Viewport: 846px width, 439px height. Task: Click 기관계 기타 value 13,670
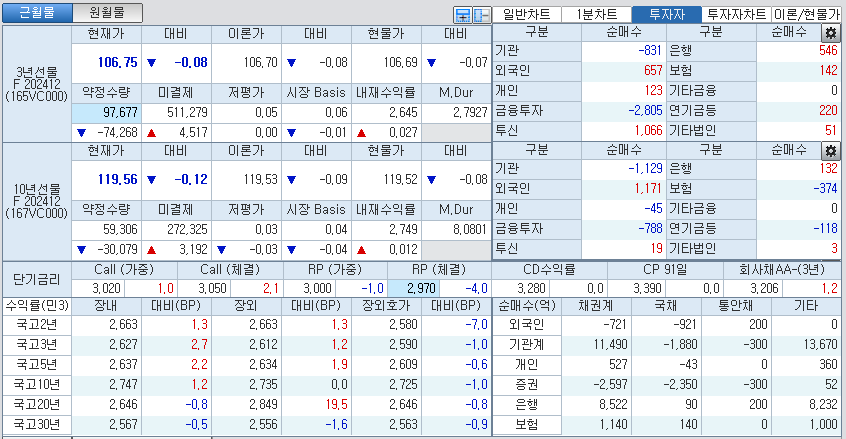(820, 345)
